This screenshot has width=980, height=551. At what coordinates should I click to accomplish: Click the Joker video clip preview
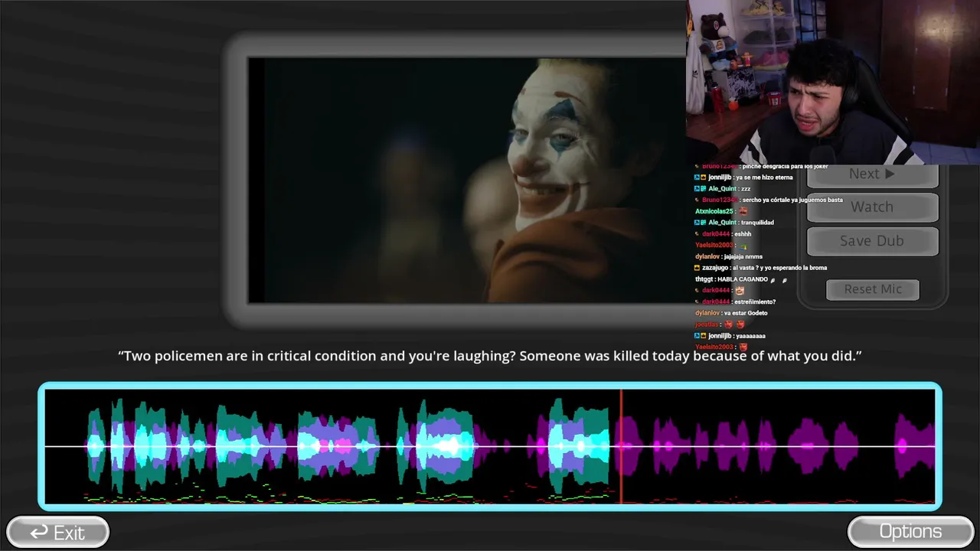click(466, 181)
